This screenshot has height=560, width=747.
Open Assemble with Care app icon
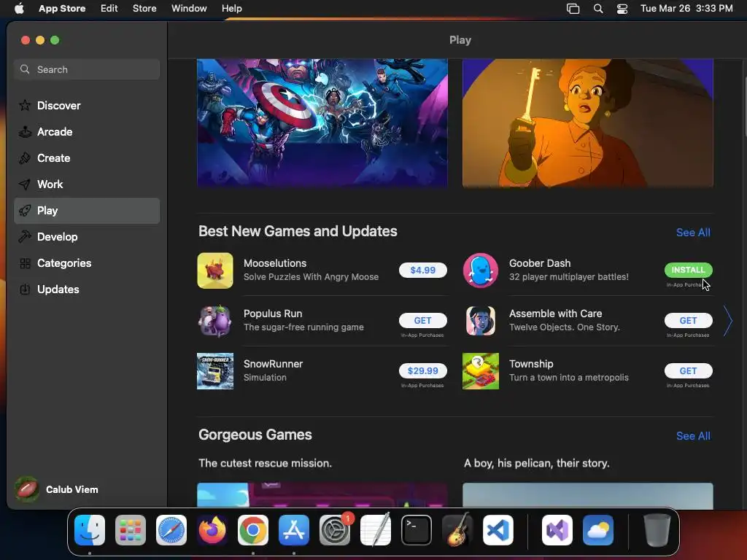pos(481,321)
